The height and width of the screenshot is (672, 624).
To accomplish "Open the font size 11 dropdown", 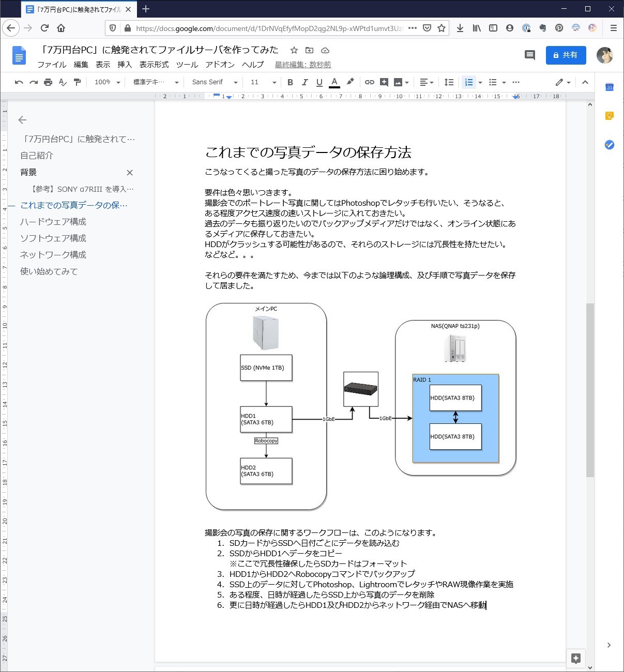I will pyautogui.click(x=264, y=82).
